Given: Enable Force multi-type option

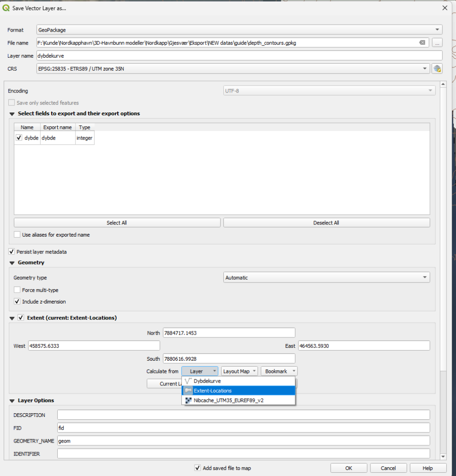Looking at the screenshot, I should [18, 290].
